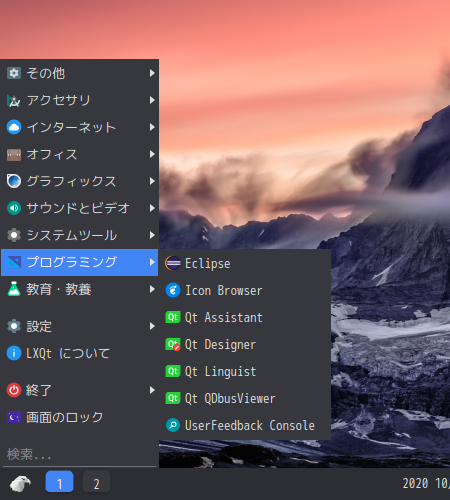Screen dimensions: 450x500
Task: Expand the 教育・教養 submenu arrow
Action: click(152, 289)
